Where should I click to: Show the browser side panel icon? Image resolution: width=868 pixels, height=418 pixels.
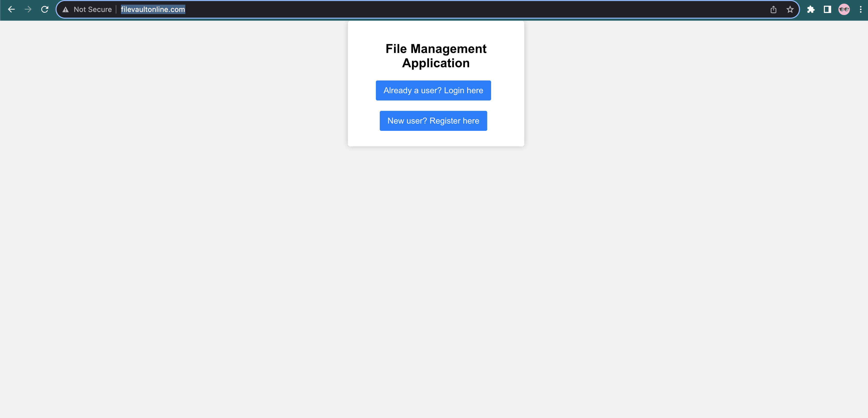point(827,9)
